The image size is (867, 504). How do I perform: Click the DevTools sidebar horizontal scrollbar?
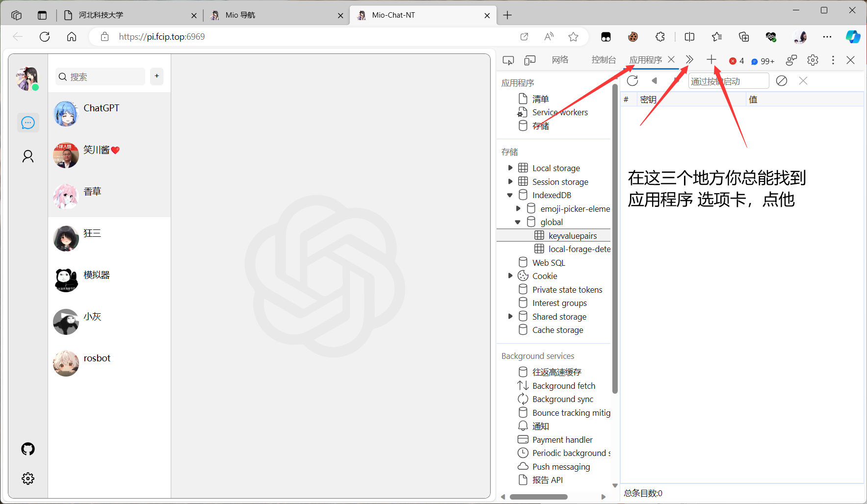click(x=538, y=497)
